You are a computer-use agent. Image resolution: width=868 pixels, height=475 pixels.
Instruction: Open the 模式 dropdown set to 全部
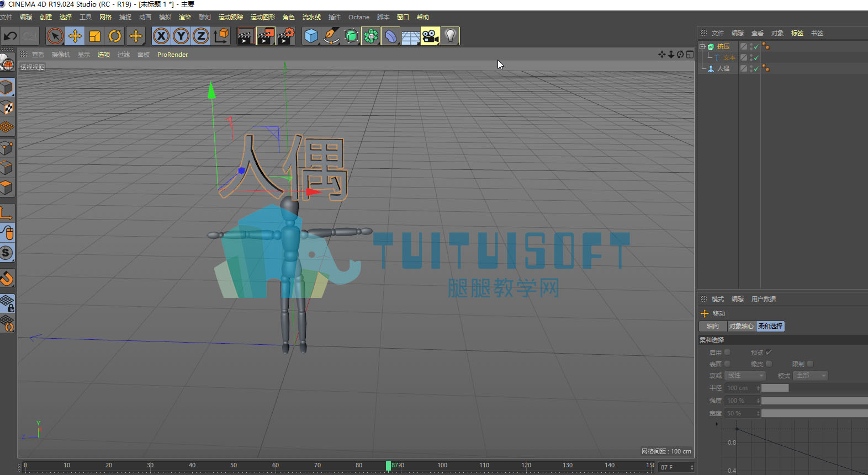pyautogui.click(x=811, y=376)
